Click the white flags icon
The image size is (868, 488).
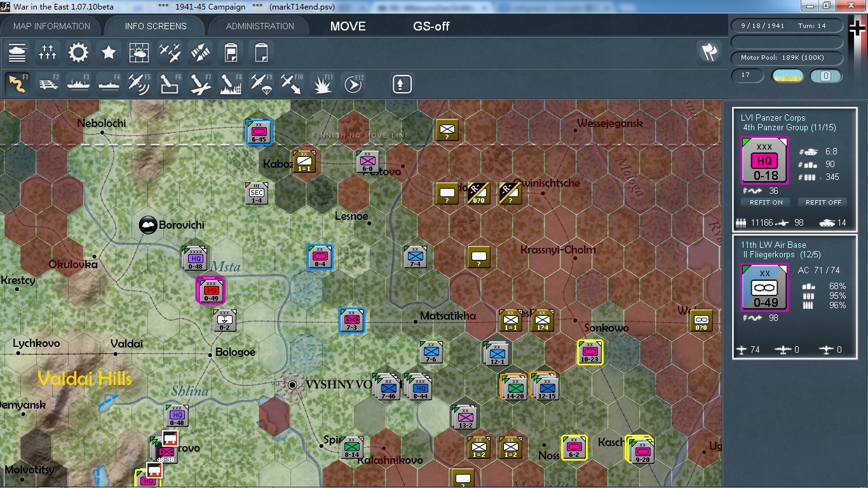click(x=709, y=52)
